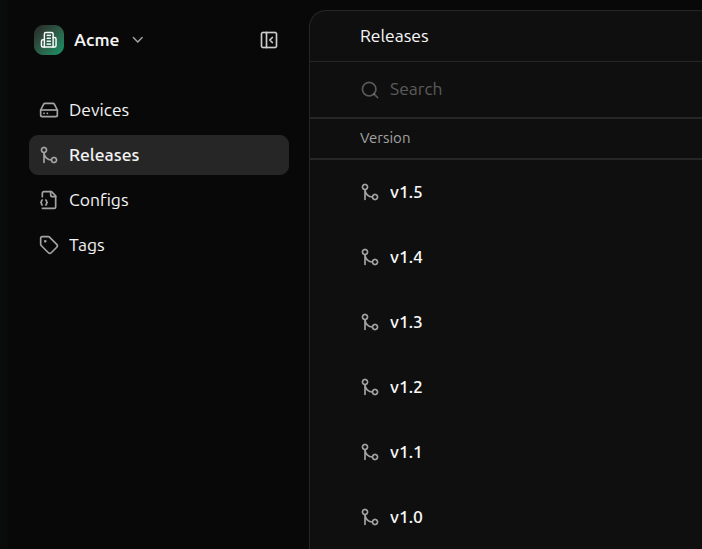Open the v1.0 release

click(406, 517)
